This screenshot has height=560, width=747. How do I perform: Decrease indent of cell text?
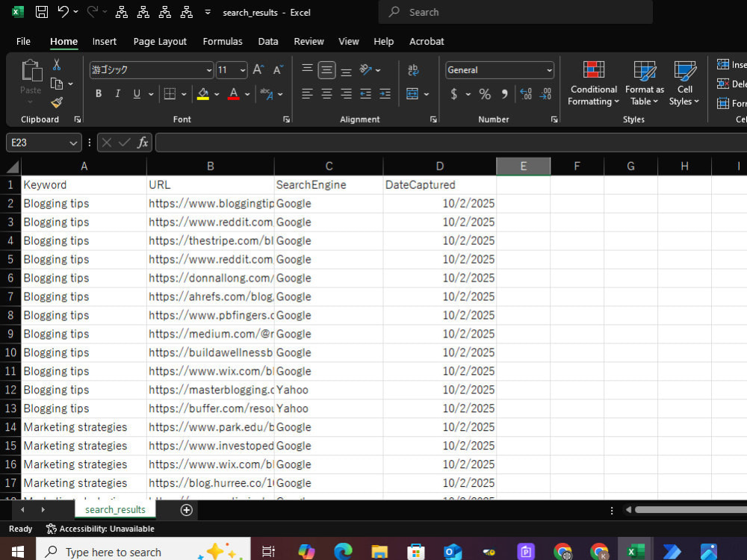[x=366, y=94]
